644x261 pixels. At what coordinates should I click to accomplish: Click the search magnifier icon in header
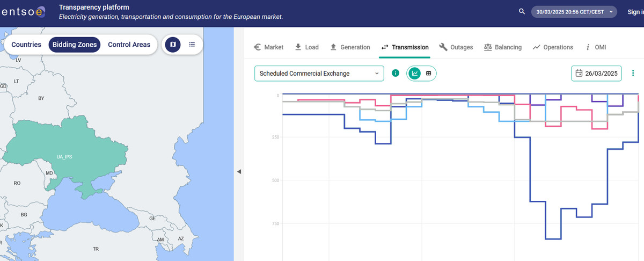pos(522,12)
